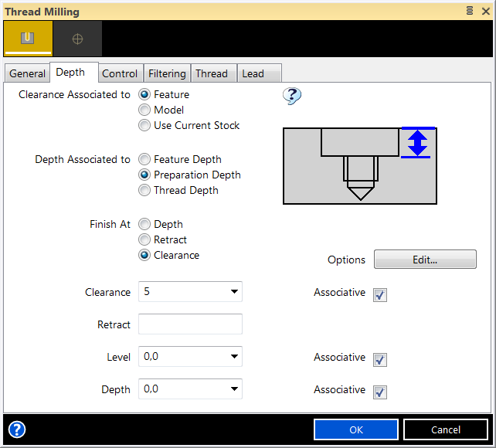Select Thread Depth radio button
Screen dimensions: 496x448
144,190
